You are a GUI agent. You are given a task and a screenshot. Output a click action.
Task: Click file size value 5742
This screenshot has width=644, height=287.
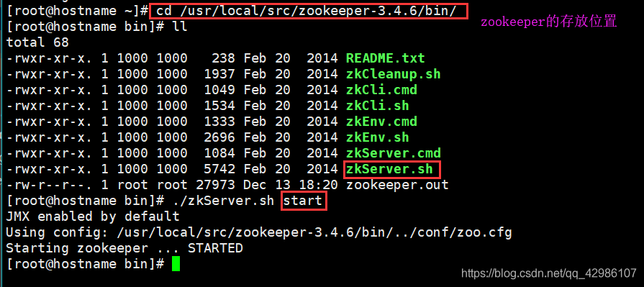[x=219, y=169]
